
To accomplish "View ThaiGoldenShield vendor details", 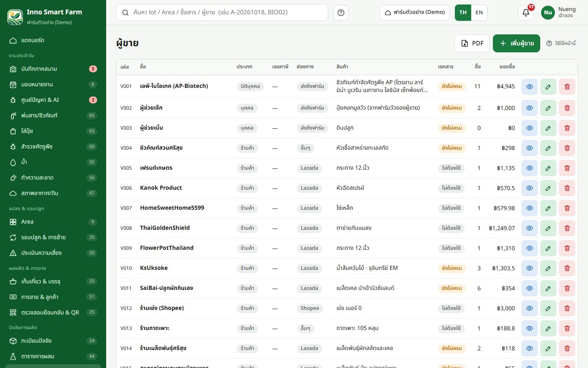I will click(x=530, y=228).
